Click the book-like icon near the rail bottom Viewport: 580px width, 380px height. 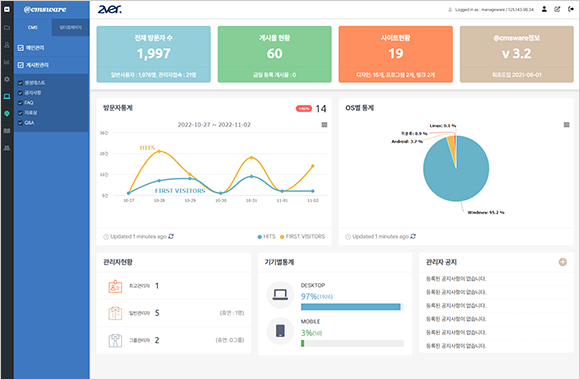tap(7, 131)
